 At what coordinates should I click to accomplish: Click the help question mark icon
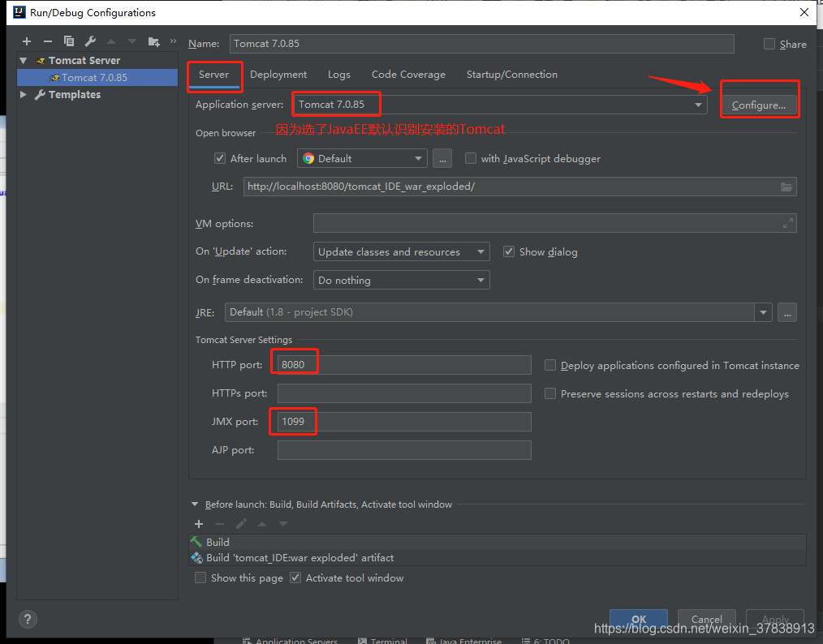pos(28,620)
